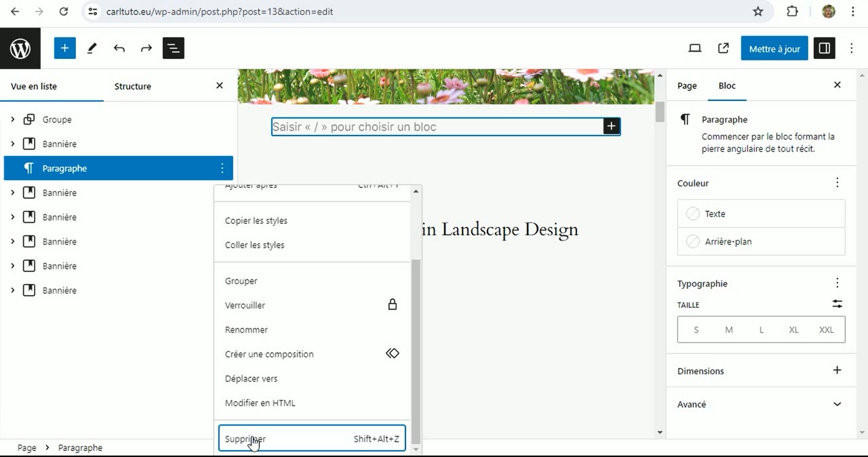View the page in new tab

[x=723, y=49]
